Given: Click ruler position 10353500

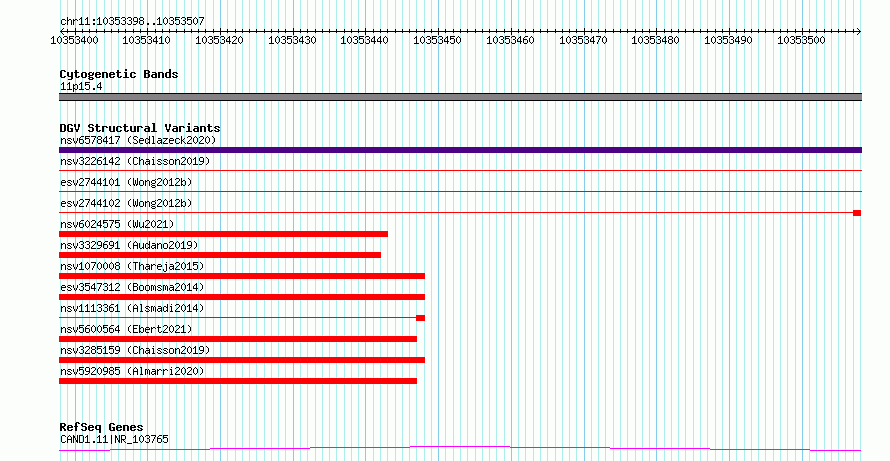Looking at the screenshot, I should click(x=801, y=40).
